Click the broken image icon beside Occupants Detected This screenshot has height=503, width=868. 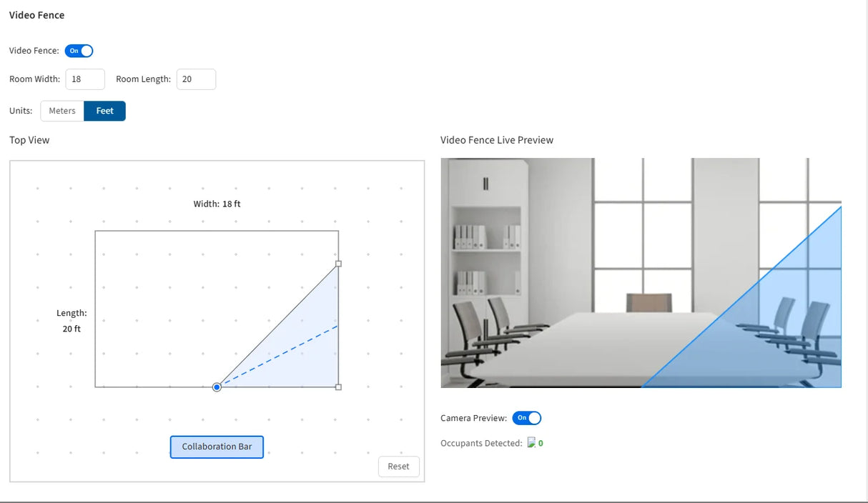(531, 443)
